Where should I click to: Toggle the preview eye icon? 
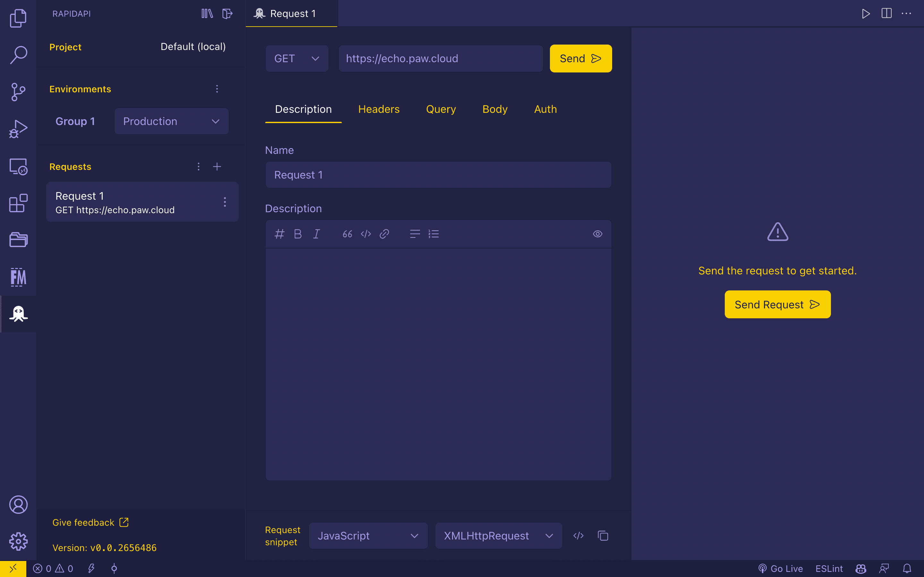click(x=597, y=234)
